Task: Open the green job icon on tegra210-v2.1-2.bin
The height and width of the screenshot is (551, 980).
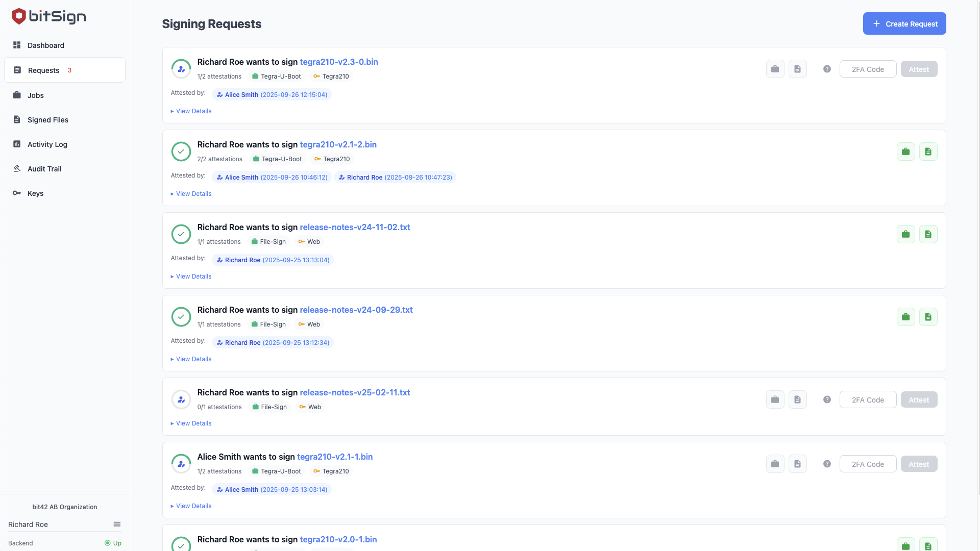Action: [x=905, y=151]
